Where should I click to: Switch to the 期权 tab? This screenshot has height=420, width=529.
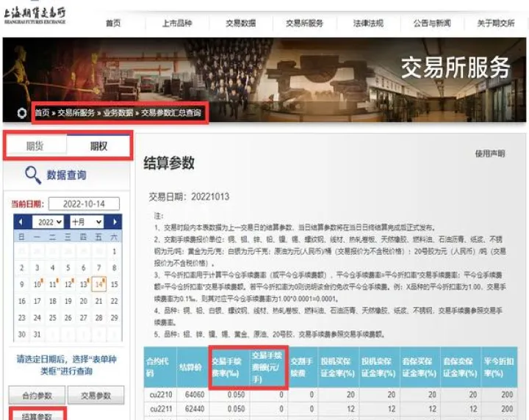98,146
